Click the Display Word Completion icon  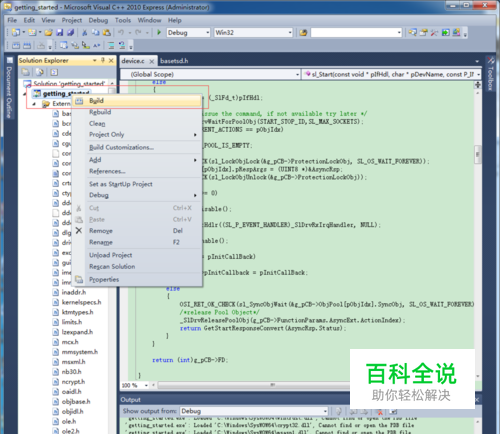pos(97,45)
